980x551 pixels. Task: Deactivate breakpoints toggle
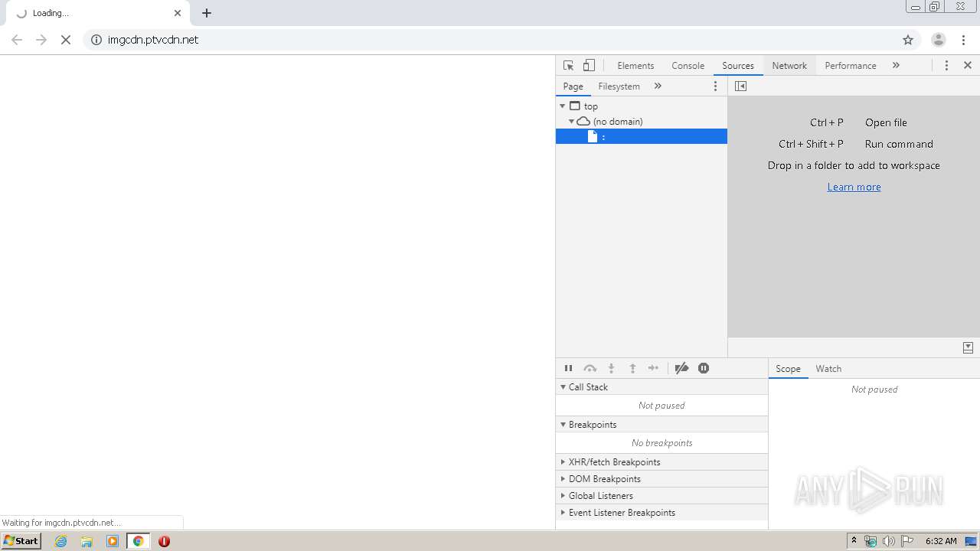click(681, 368)
